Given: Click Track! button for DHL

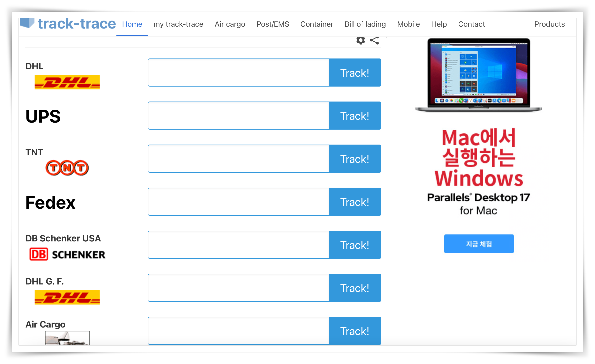Looking at the screenshot, I should click(x=355, y=73).
